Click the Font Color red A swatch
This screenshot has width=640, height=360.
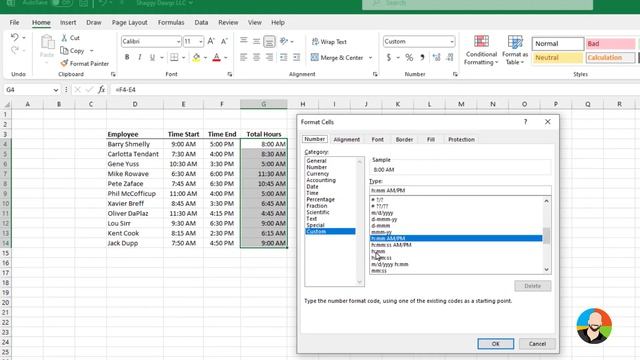point(217,58)
